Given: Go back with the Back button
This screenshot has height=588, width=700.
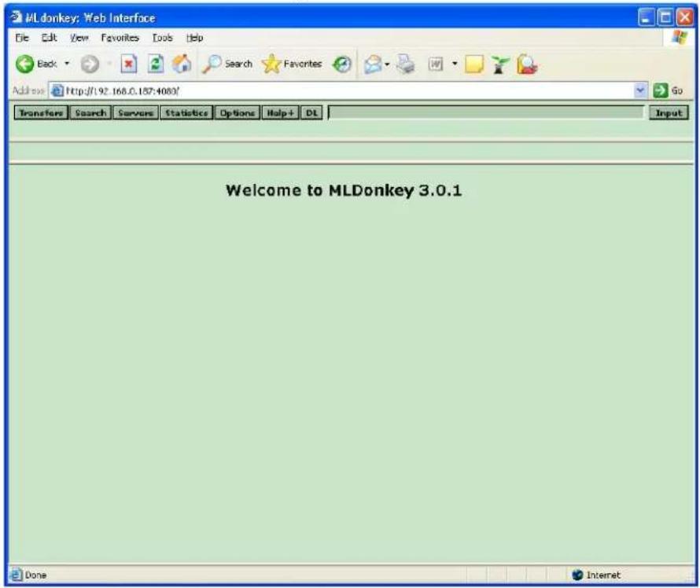Looking at the screenshot, I should point(37,64).
